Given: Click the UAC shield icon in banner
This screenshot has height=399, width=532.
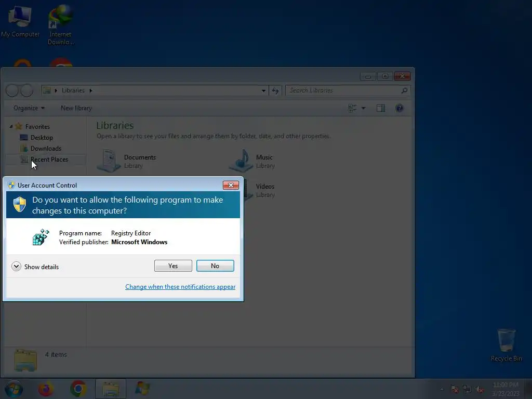Looking at the screenshot, I should click(20, 205).
